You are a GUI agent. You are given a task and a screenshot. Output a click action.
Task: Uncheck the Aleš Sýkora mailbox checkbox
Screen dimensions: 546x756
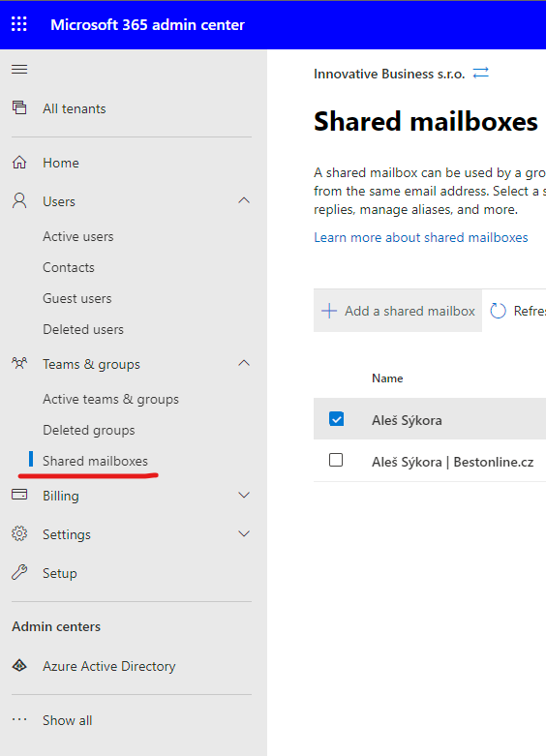coord(336,418)
